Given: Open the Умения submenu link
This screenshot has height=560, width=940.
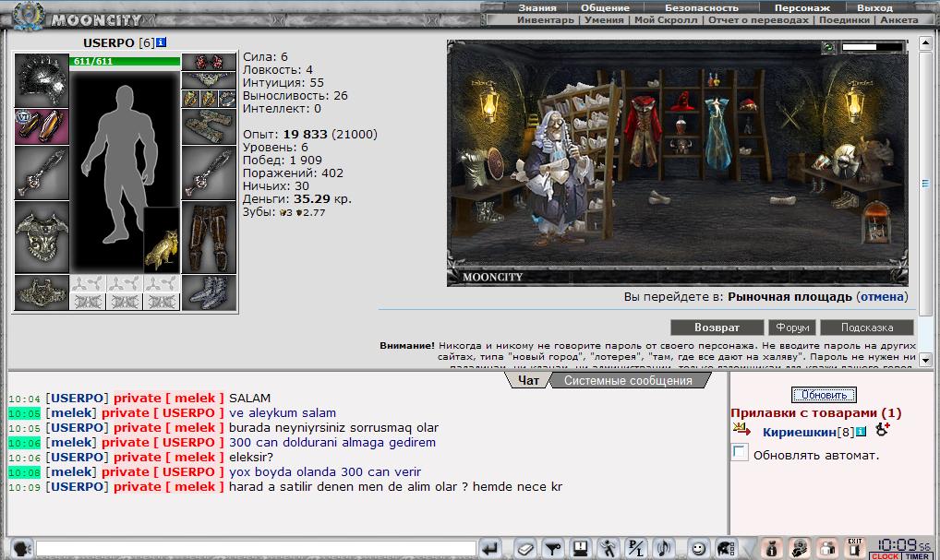Looking at the screenshot, I should (604, 19).
